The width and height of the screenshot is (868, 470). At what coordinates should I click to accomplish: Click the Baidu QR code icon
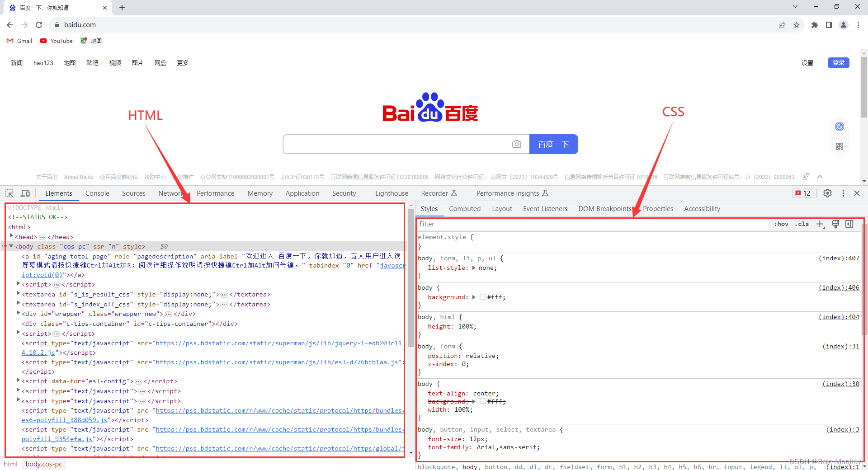point(840,146)
